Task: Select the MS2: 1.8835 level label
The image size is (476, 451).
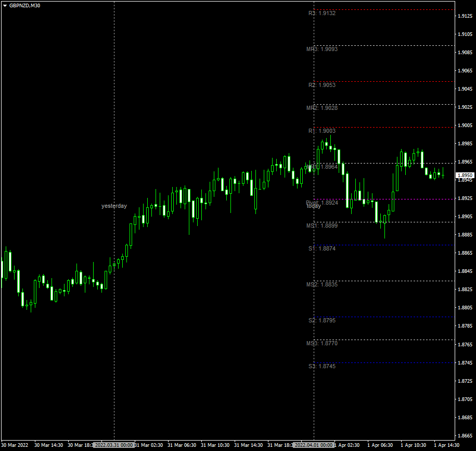Action: click(x=321, y=285)
